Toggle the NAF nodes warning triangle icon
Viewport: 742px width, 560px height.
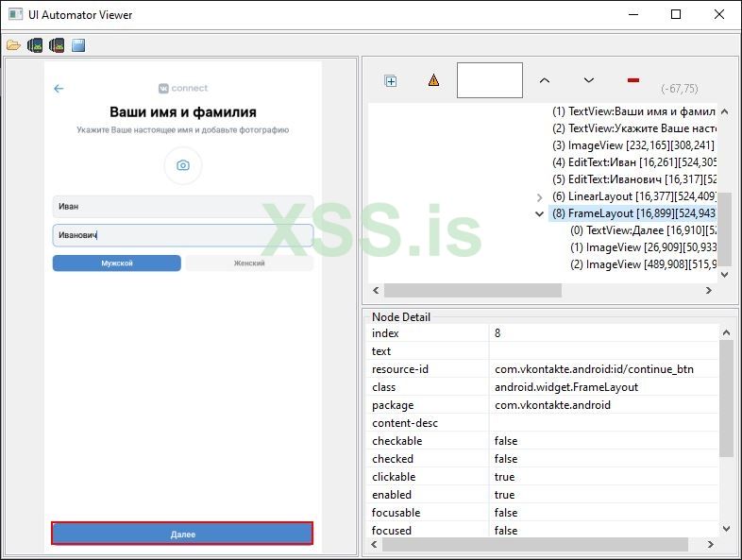pos(433,80)
